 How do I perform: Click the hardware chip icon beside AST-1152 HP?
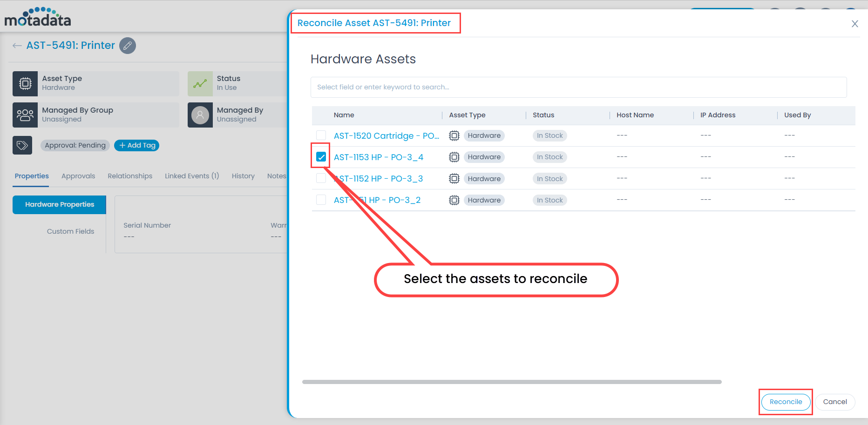(454, 178)
